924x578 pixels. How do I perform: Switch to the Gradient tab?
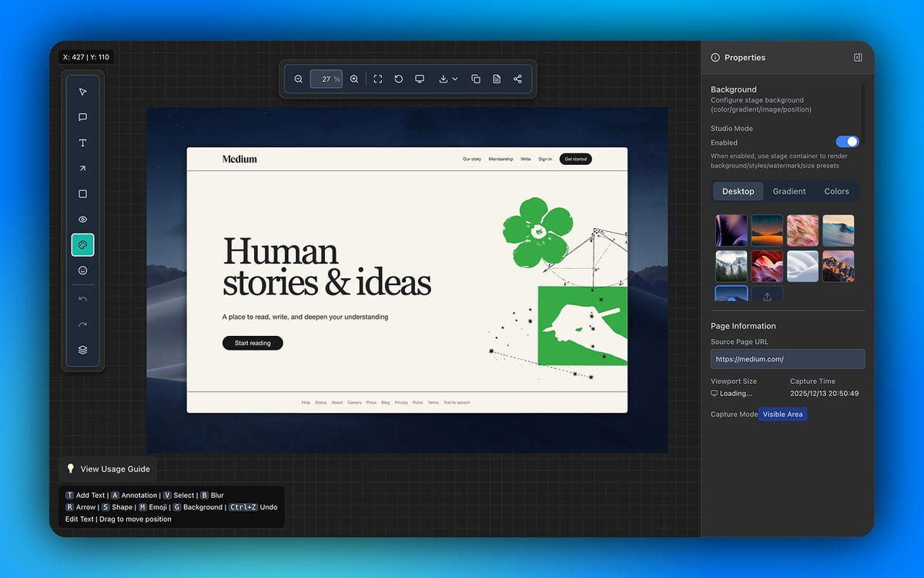(x=789, y=191)
